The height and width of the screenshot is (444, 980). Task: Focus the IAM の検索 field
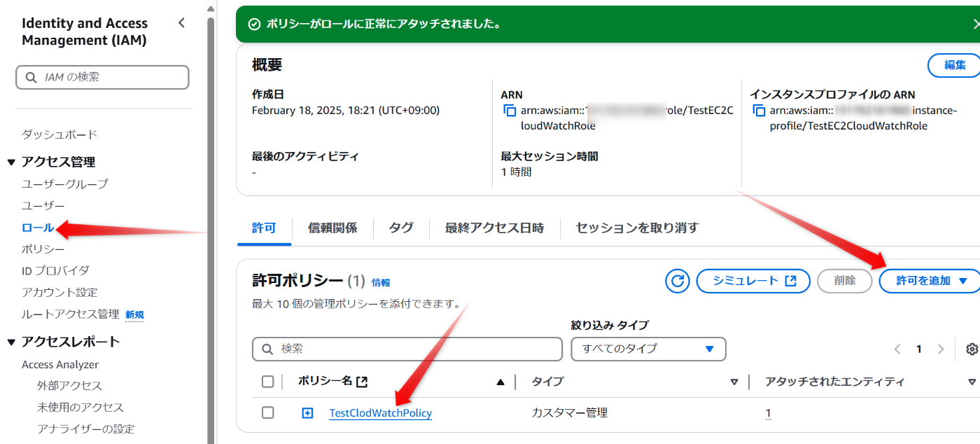click(x=102, y=78)
